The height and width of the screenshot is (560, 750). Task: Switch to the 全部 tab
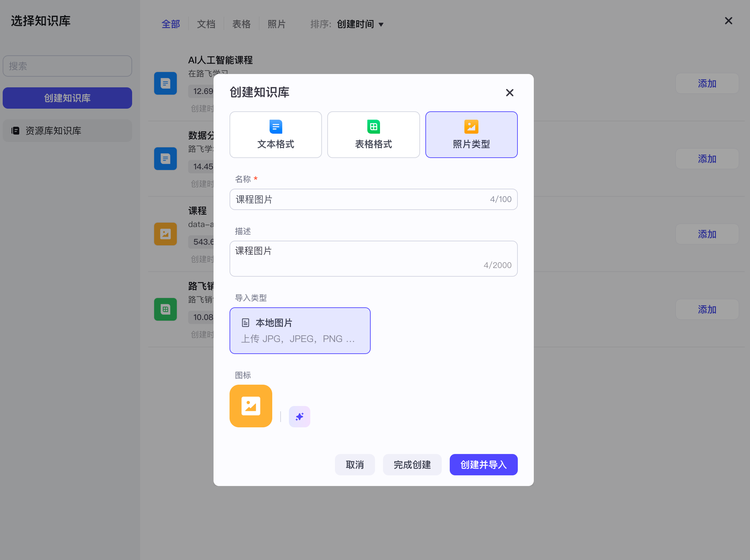point(170,24)
